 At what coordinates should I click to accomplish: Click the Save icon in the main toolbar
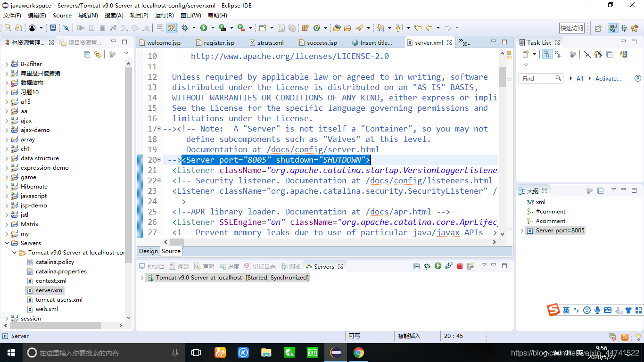281,28
